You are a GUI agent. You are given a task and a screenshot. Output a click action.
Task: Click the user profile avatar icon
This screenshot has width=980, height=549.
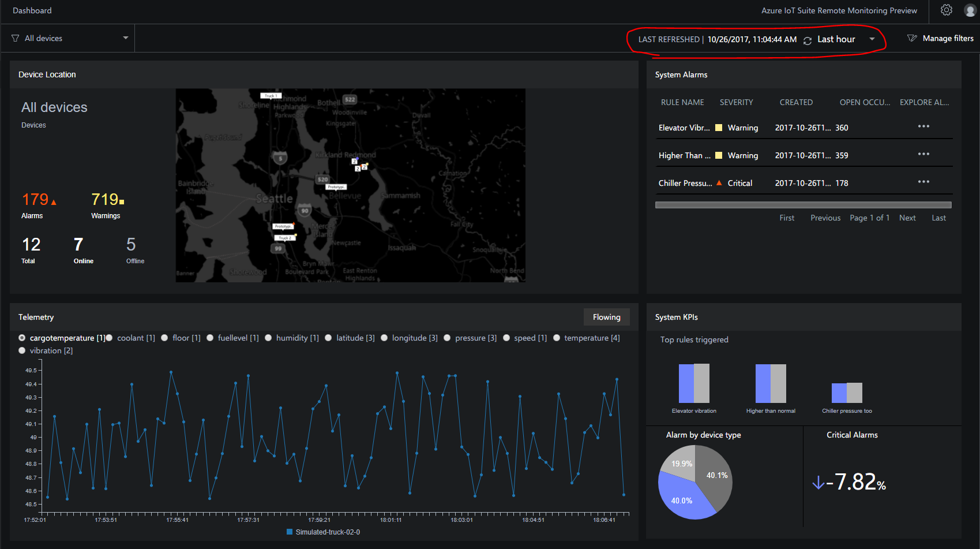[x=970, y=10]
